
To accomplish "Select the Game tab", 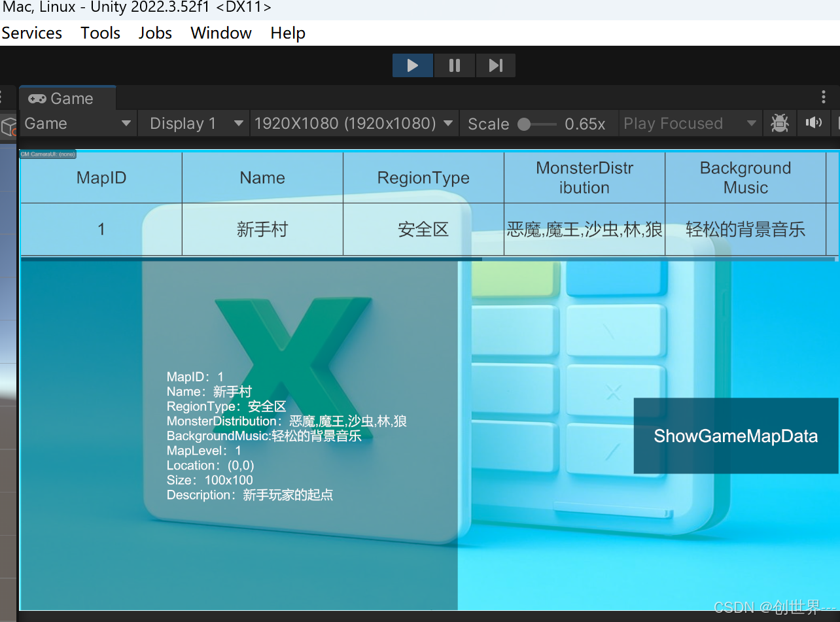I will (x=67, y=98).
